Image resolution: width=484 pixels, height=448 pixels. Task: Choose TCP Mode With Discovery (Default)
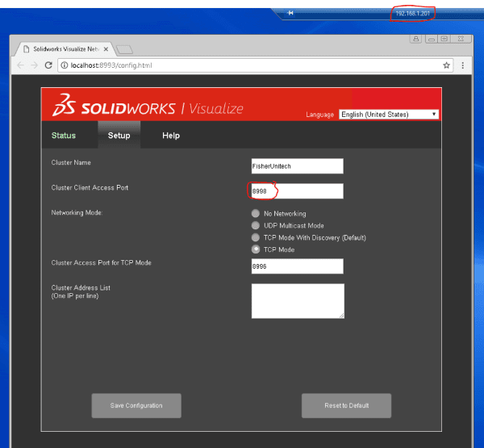pos(255,237)
